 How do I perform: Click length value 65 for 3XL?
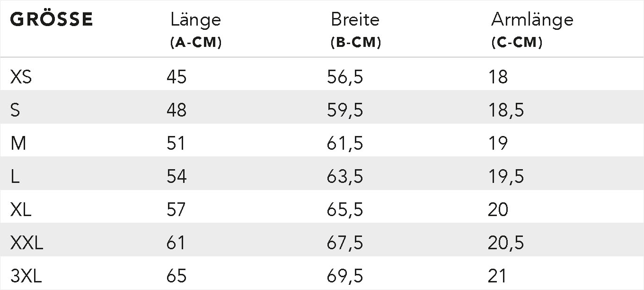coord(176,276)
